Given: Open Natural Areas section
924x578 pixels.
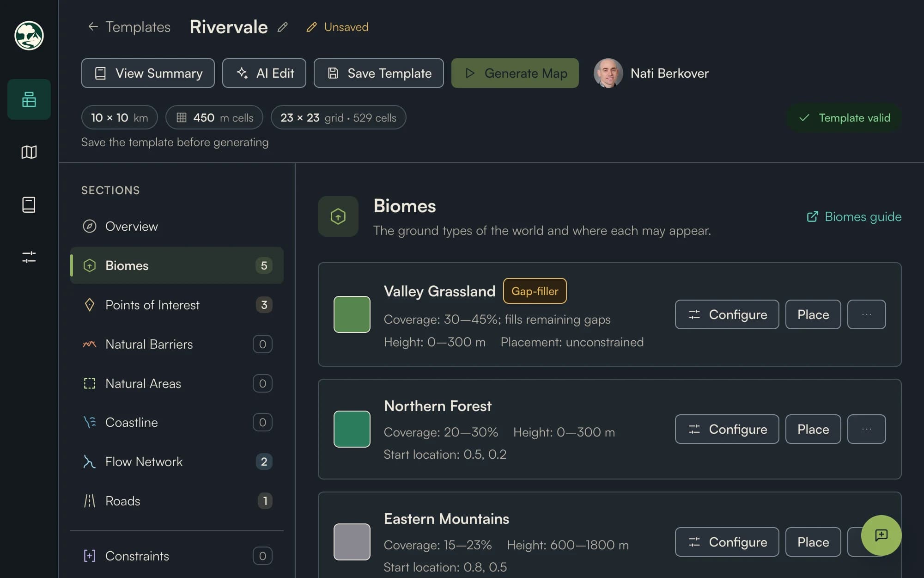Looking at the screenshot, I should coord(177,383).
